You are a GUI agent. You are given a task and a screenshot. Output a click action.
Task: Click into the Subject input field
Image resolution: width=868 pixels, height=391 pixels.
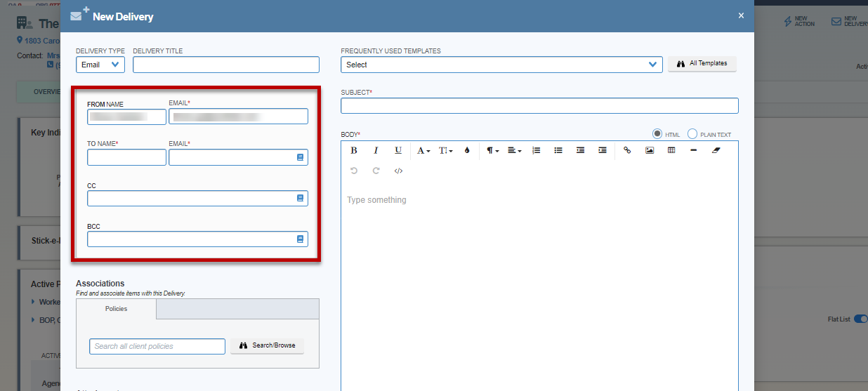(x=539, y=106)
